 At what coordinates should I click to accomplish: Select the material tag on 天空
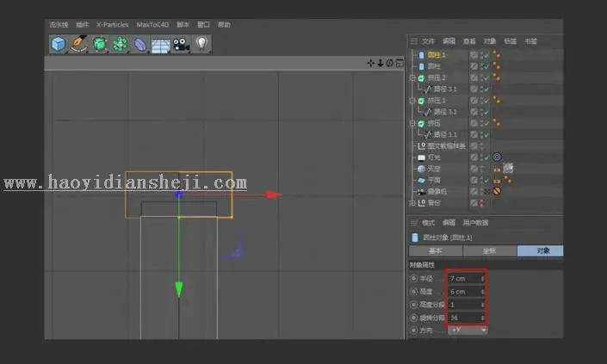pyautogui.click(x=508, y=169)
